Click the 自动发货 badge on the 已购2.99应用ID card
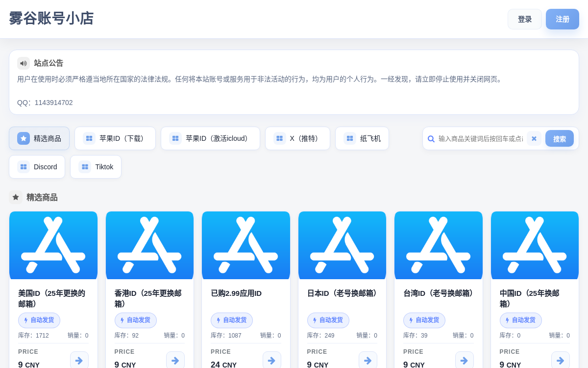Image resolution: width=588 pixels, height=368 pixels. point(232,320)
